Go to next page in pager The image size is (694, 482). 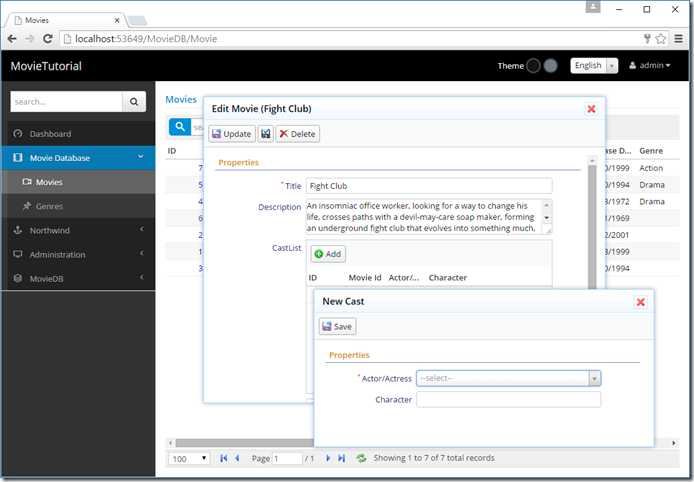328,458
